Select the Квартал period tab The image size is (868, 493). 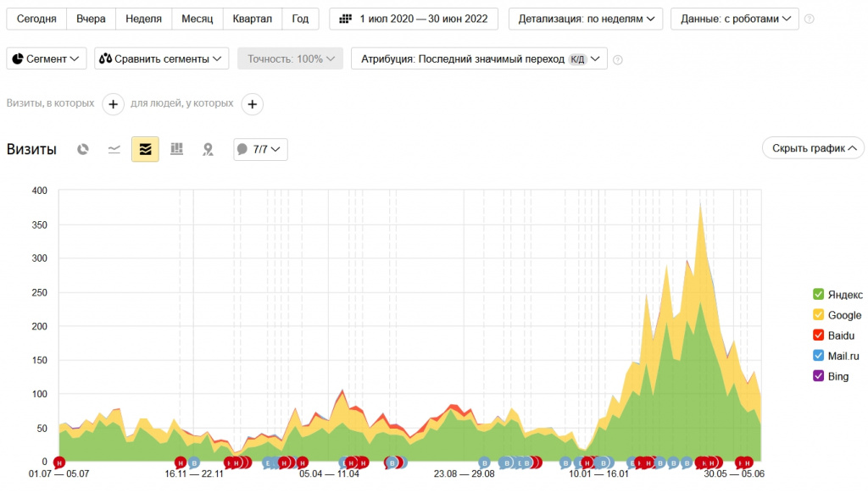click(x=253, y=19)
